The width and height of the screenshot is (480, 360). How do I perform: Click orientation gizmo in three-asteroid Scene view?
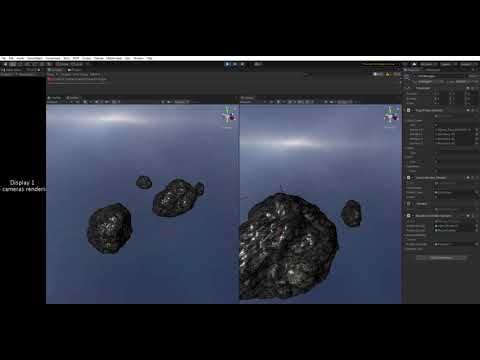click(x=229, y=117)
